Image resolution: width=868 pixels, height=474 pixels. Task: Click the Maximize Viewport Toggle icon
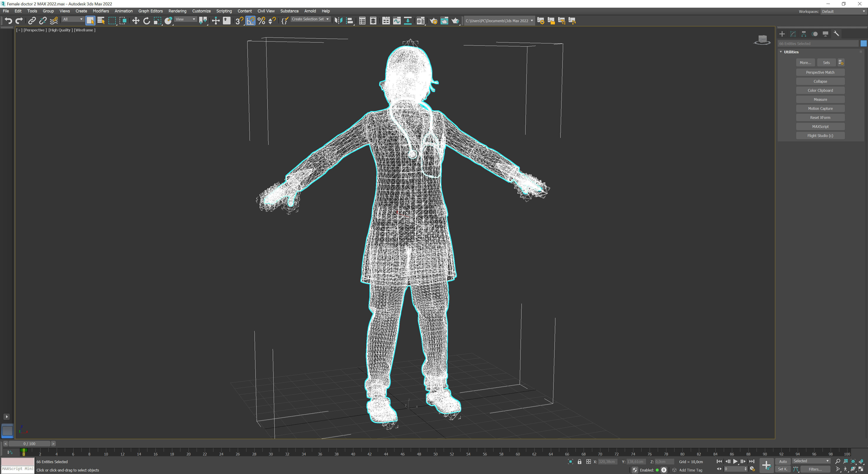pos(861,469)
